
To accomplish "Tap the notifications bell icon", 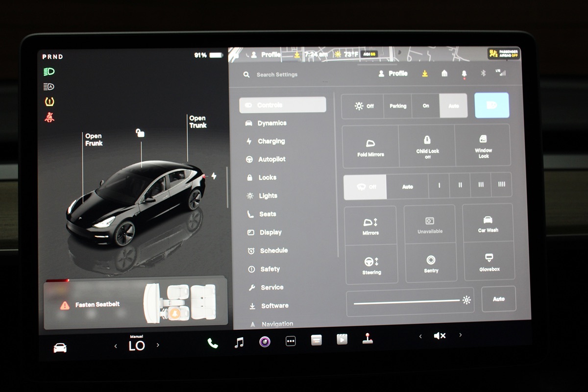I will 464,73.
